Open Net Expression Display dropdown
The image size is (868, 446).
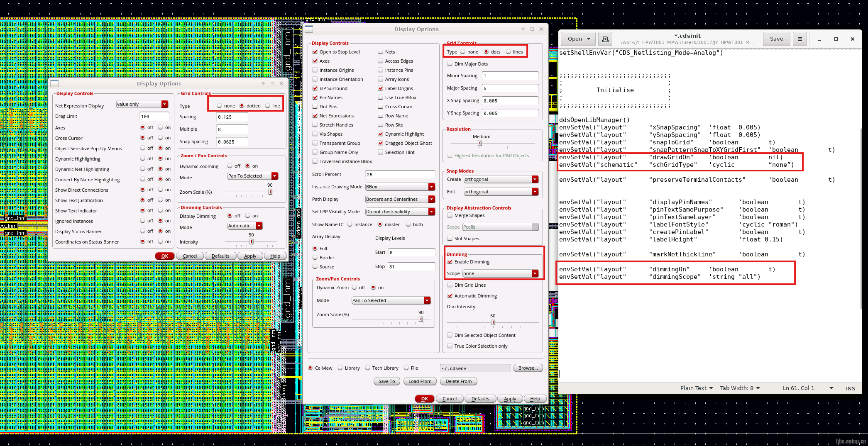tap(142, 105)
